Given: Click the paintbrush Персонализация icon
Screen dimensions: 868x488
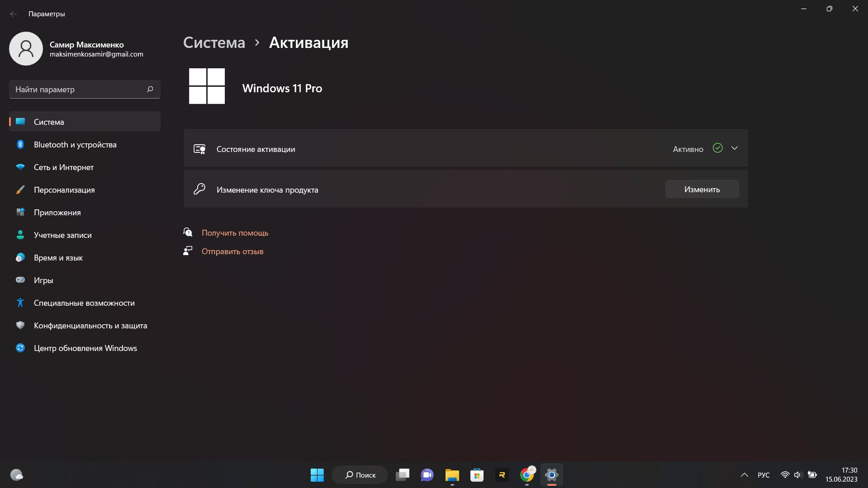Looking at the screenshot, I should (x=20, y=190).
